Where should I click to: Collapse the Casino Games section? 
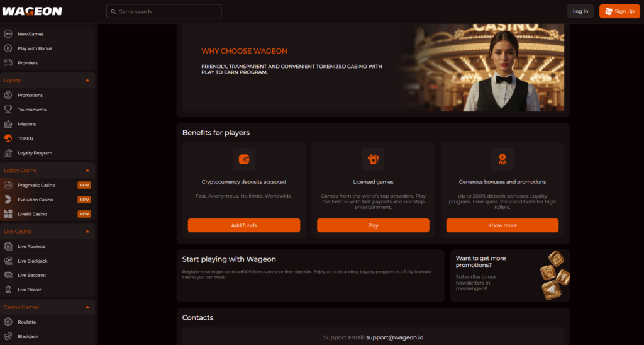point(87,307)
